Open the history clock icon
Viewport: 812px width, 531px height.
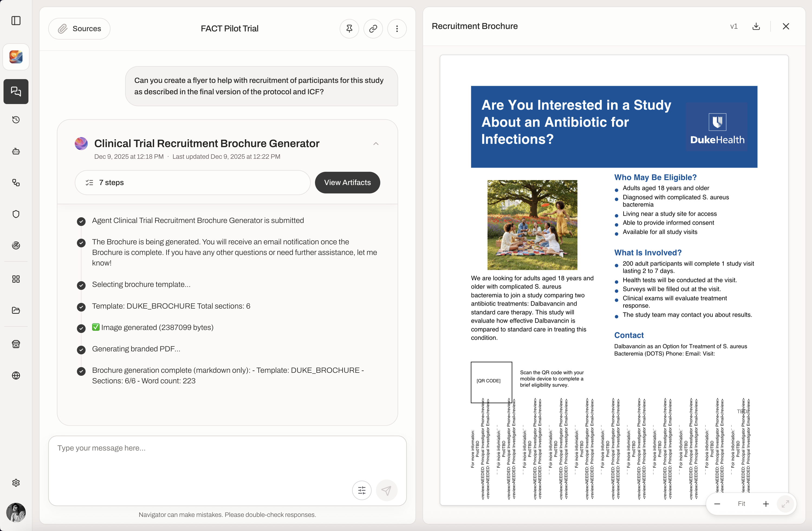pos(16,120)
